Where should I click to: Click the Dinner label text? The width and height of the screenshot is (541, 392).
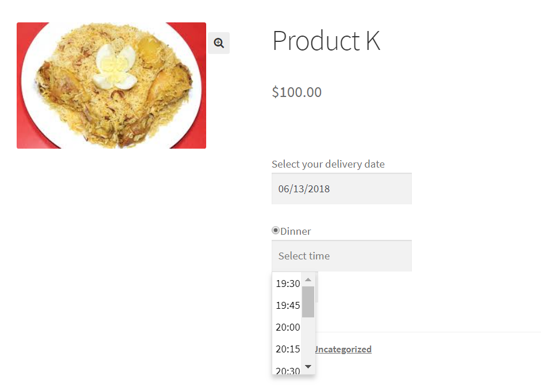(295, 231)
